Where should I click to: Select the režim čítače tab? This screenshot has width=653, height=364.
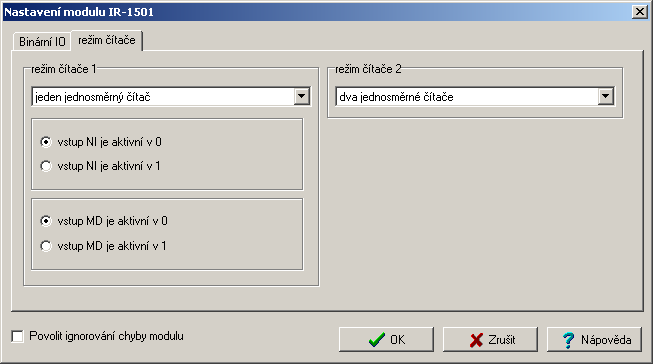click(x=107, y=40)
